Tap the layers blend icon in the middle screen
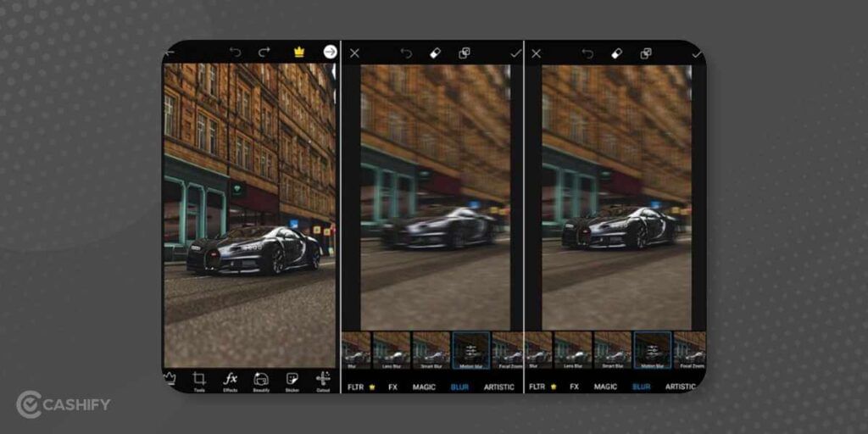Image resolution: width=868 pixels, height=434 pixels. pyautogui.click(x=465, y=53)
